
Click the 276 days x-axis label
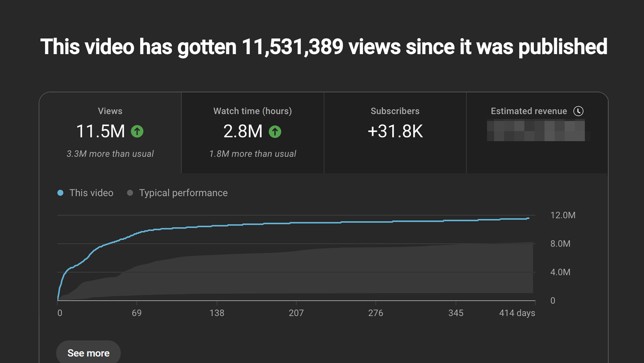tap(375, 313)
